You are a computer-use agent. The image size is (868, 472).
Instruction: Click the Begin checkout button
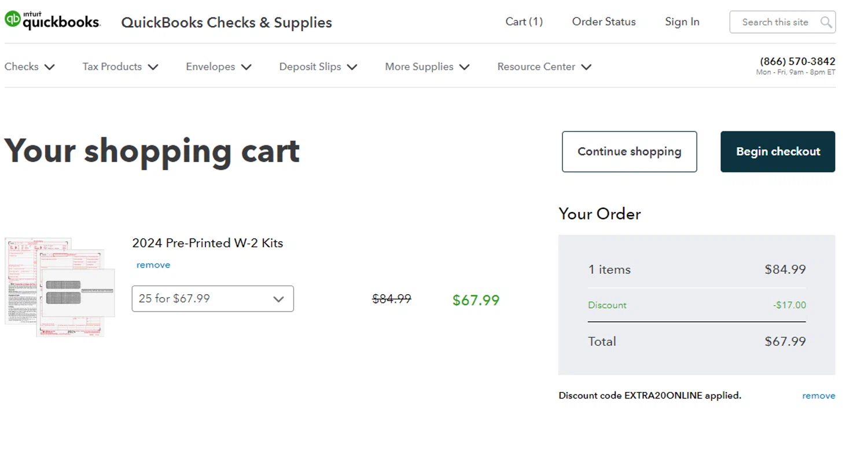tap(777, 152)
